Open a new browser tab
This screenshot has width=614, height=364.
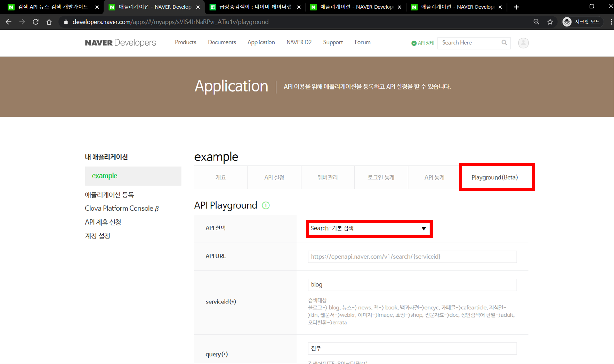click(x=516, y=7)
